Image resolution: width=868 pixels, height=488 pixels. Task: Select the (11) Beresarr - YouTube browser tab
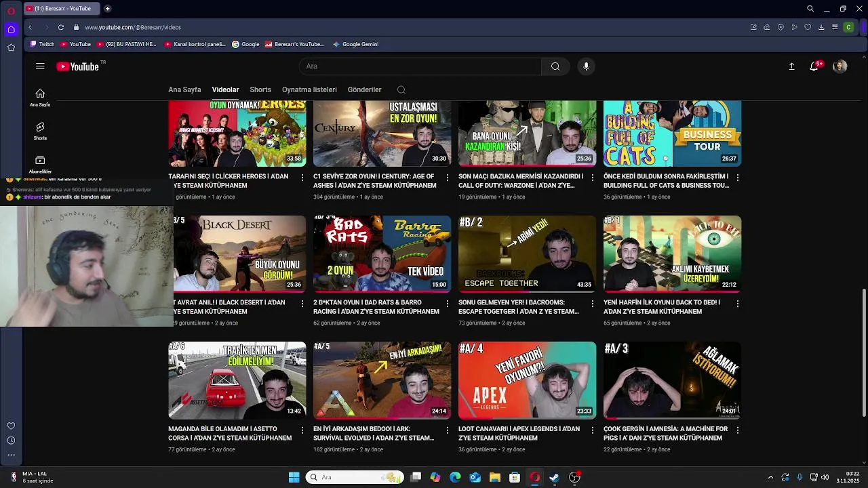61,9
